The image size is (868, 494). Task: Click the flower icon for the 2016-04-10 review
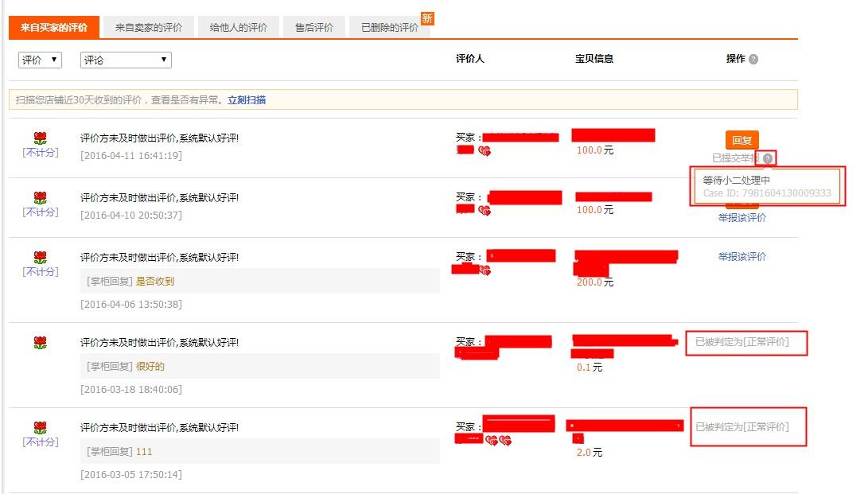tap(40, 198)
